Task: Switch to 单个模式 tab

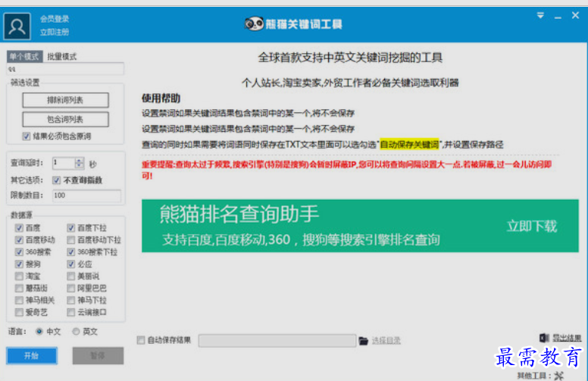Action: point(25,57)
